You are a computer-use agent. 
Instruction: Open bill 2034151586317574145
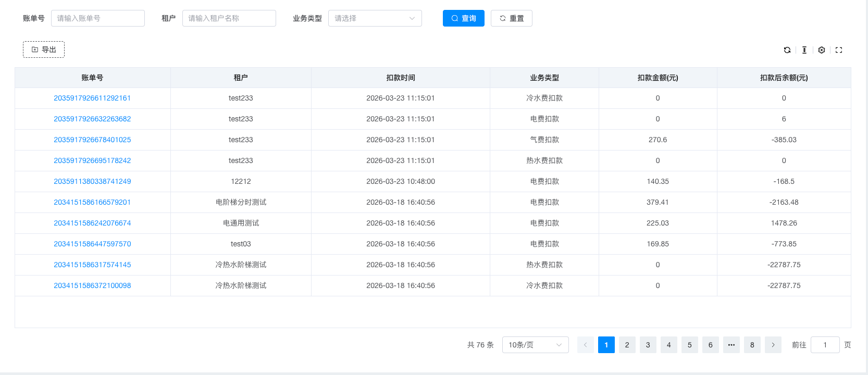[92, 265]
